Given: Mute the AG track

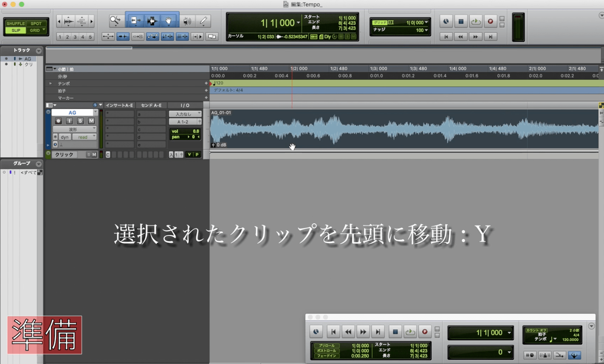Looking at the screenshot, I should (91, 121).
